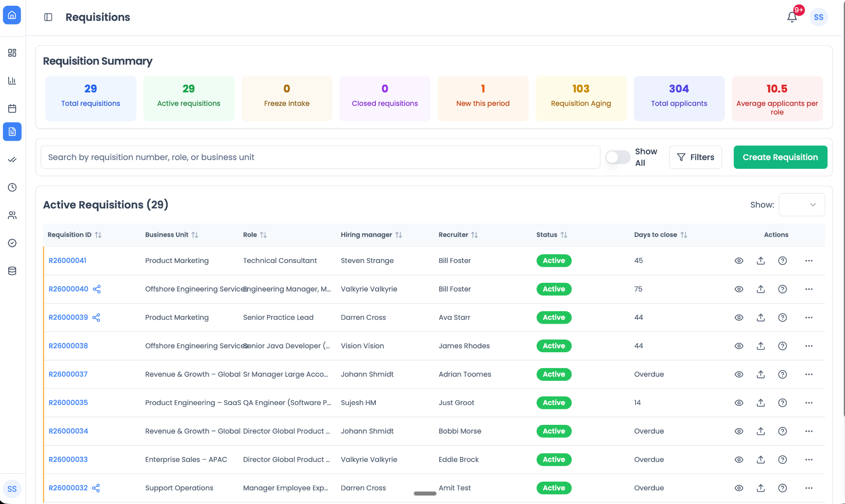This screenshot has width=845, height=504.
Task: Select the Requisition Aging summary card
Action: (581, 98)
